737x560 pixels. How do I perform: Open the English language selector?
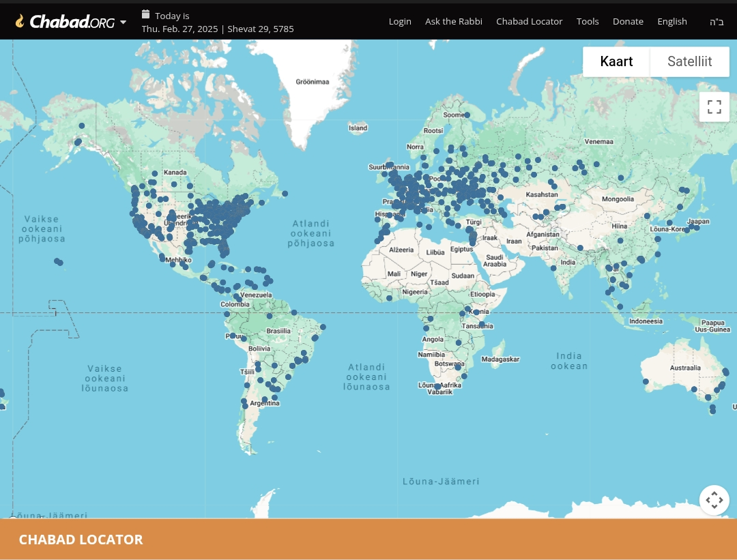tap(671, 21)
